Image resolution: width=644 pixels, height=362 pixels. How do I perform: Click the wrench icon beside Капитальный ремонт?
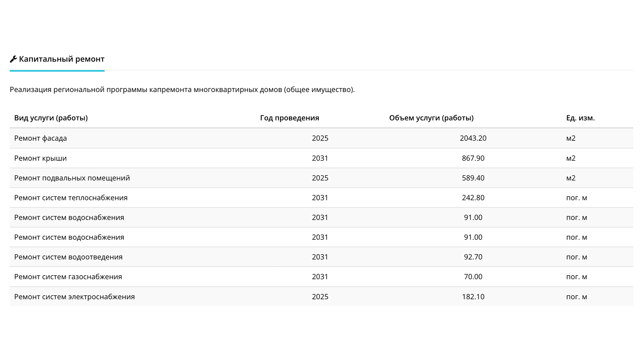[13, 59]
